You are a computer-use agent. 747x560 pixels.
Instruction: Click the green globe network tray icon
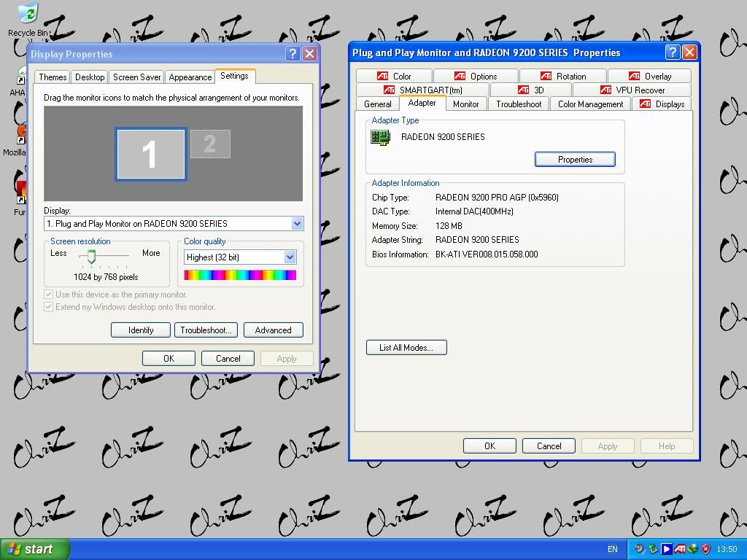[x=693, y=549]
